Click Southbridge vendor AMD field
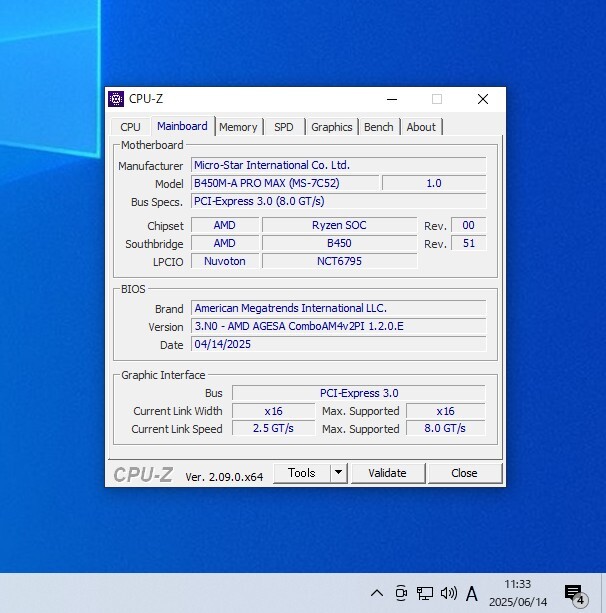 [x=225, y=243]
